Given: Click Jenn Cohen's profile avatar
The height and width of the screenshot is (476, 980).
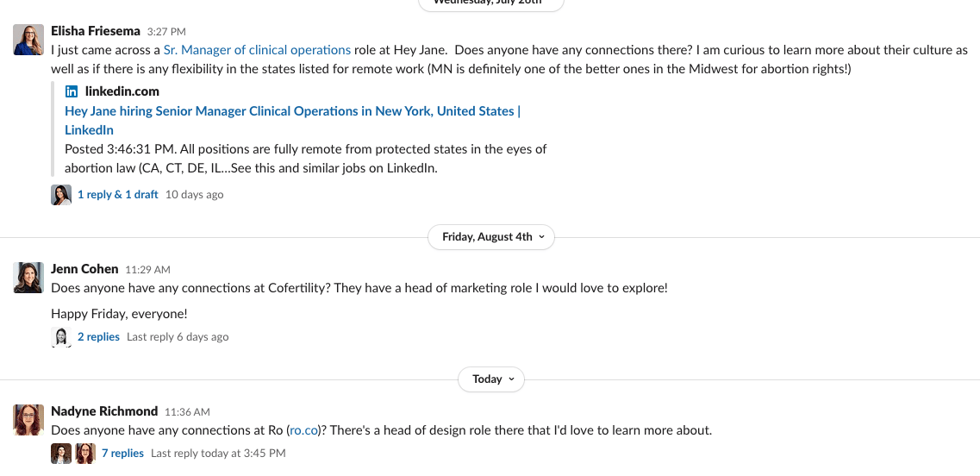Looking at the screenshot, I should point(28,278).
